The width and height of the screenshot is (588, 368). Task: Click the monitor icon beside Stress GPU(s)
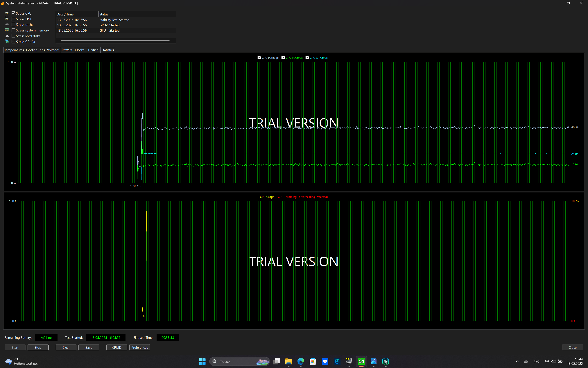click(x=7, y=42)
